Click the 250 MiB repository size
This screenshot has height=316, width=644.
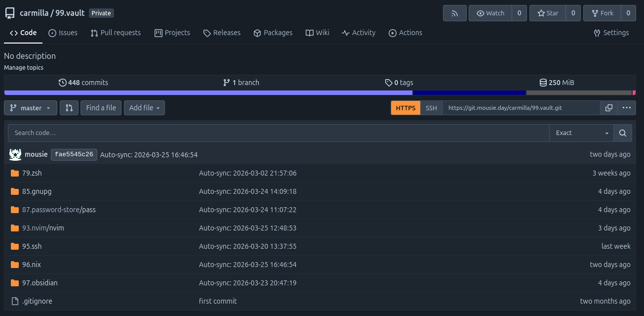click(x=557, y=83)
